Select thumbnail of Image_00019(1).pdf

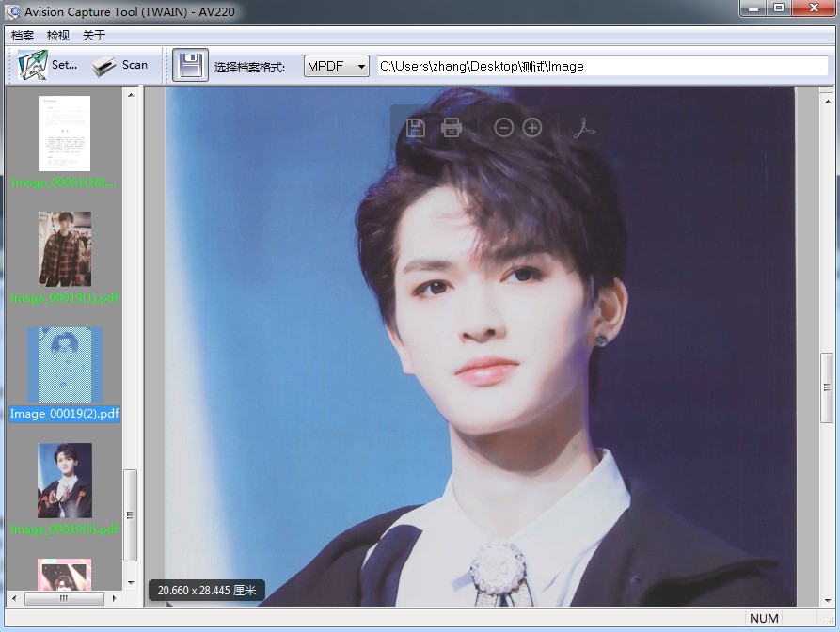click(65, 249)
